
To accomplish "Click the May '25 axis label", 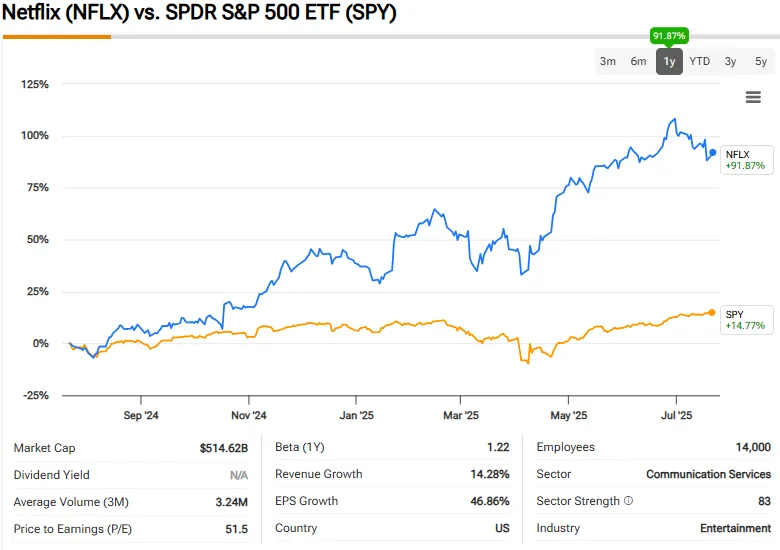I will point(569,415).
